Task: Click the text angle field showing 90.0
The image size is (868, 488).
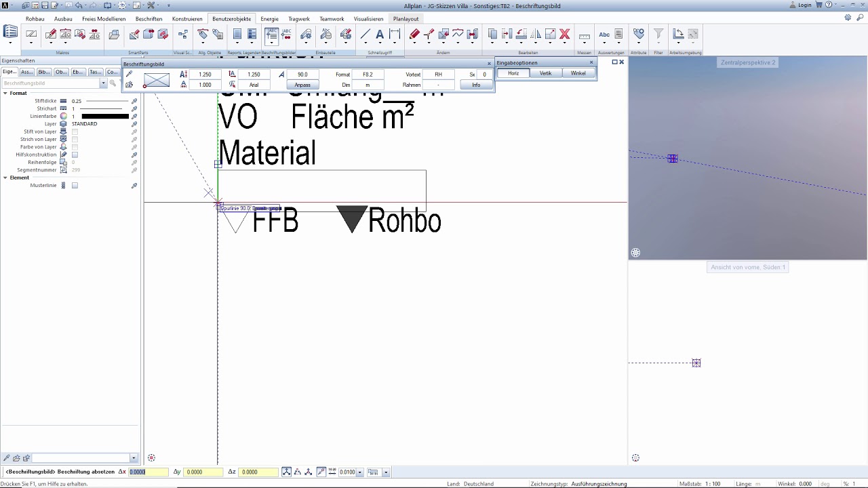Action: 302,75
